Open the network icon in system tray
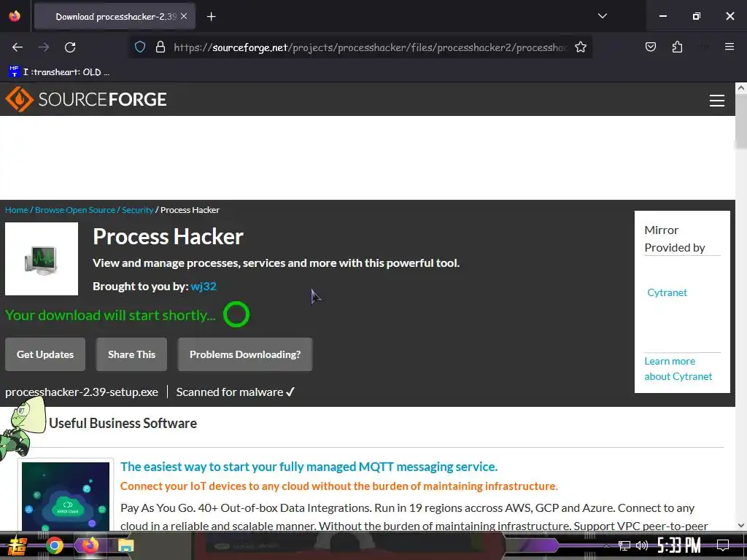Viewport: 747px width, 560px height. tap(624, 545)
